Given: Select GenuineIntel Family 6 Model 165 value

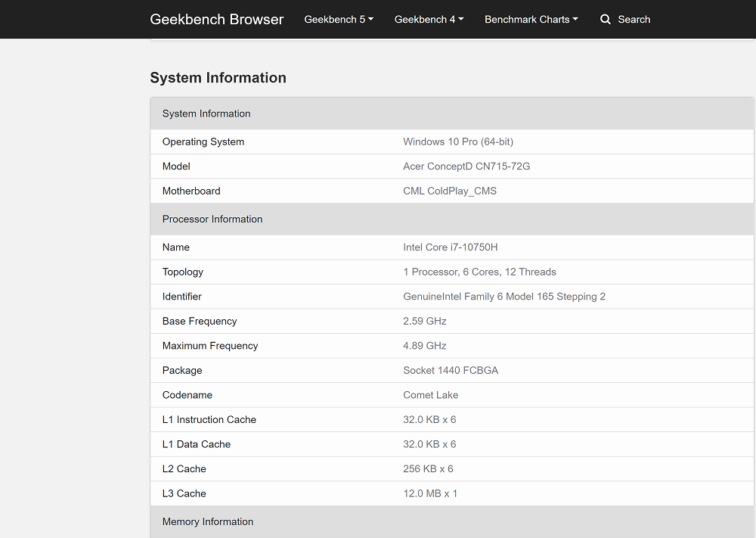Looking at the screenshot, I should (503, 297).
